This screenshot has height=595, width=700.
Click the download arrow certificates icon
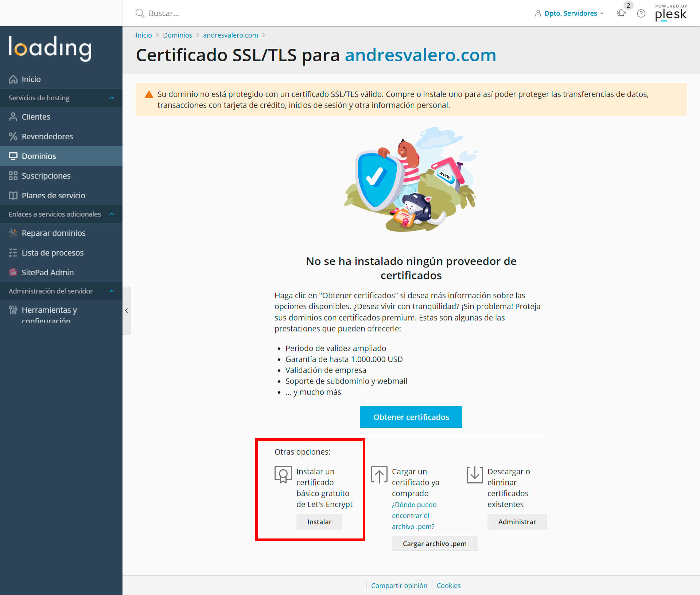pyautogui.click(x=475, y=475)
